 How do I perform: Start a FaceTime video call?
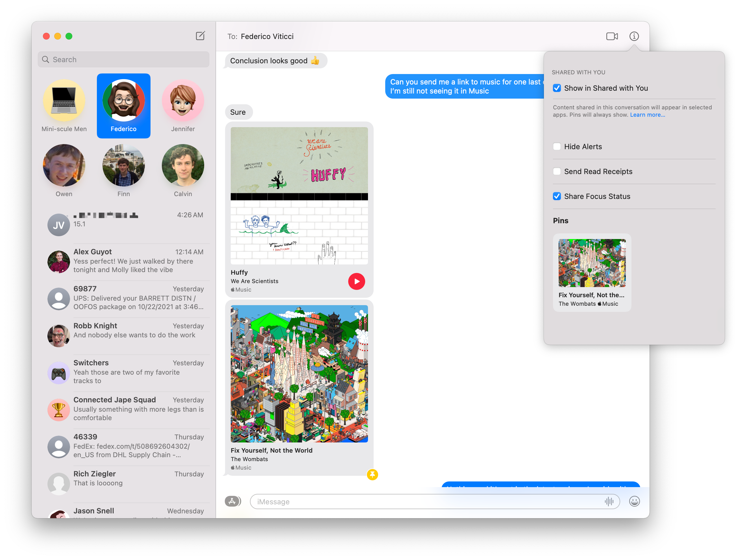click(612, 36)
